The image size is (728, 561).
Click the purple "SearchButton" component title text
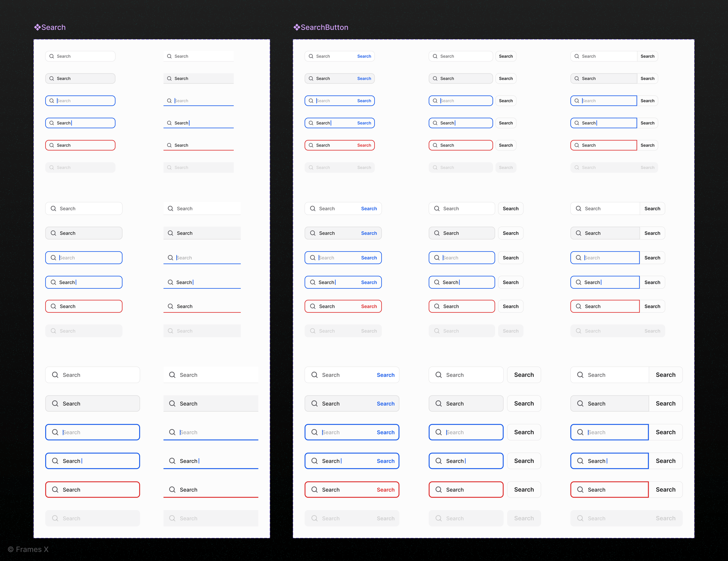[x=324, y=27]
